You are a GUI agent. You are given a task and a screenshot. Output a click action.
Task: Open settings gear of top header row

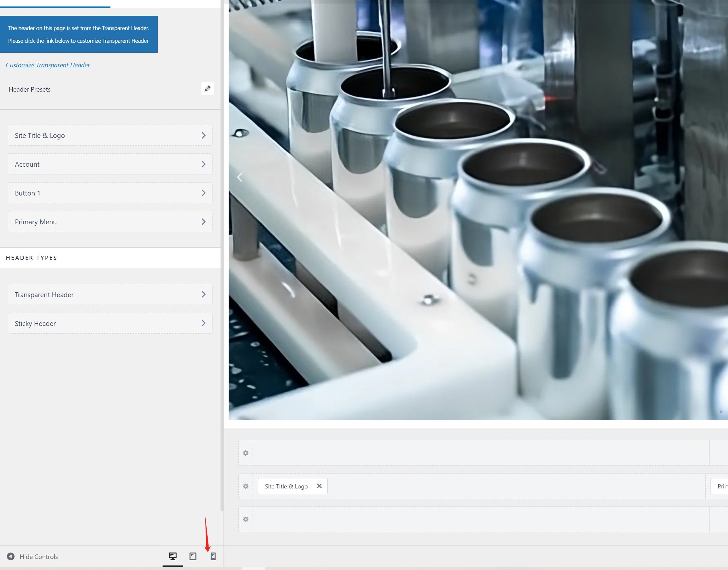pyautogui.click(x=246, y=453)
